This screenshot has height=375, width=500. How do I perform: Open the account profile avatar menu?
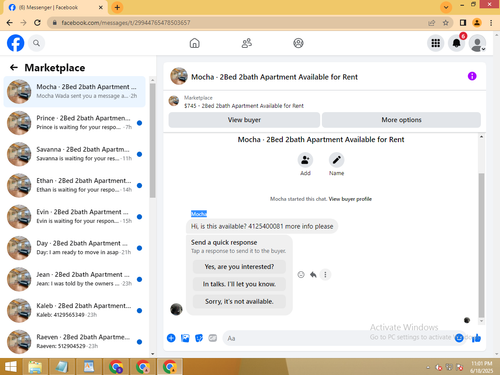click(x=477, y=43)
